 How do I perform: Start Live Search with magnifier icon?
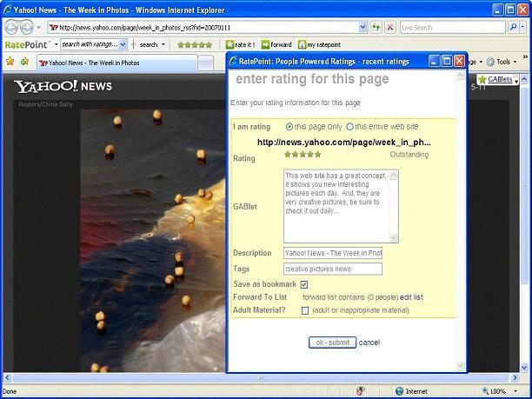(514, 28)
